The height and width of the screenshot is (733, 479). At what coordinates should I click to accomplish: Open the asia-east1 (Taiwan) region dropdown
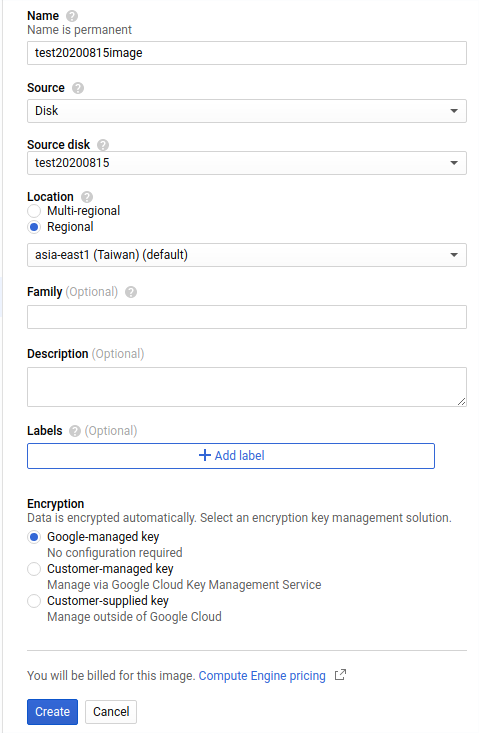[247, 255]
